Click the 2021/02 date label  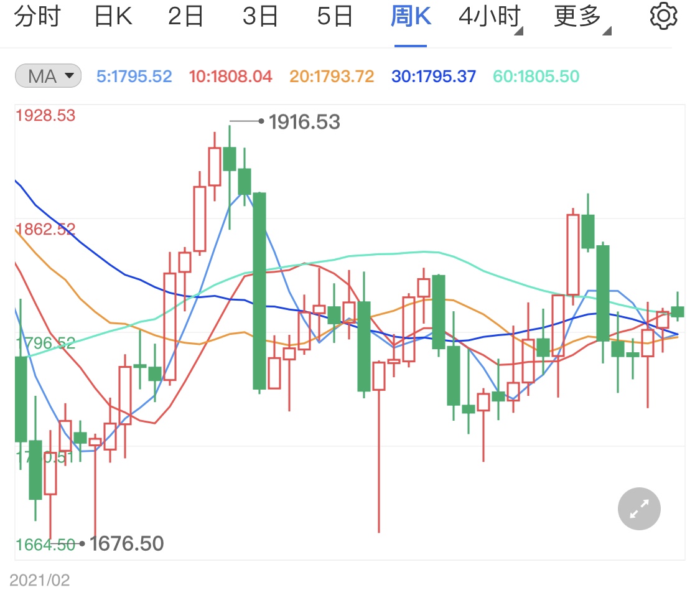[x=40, y=580]
